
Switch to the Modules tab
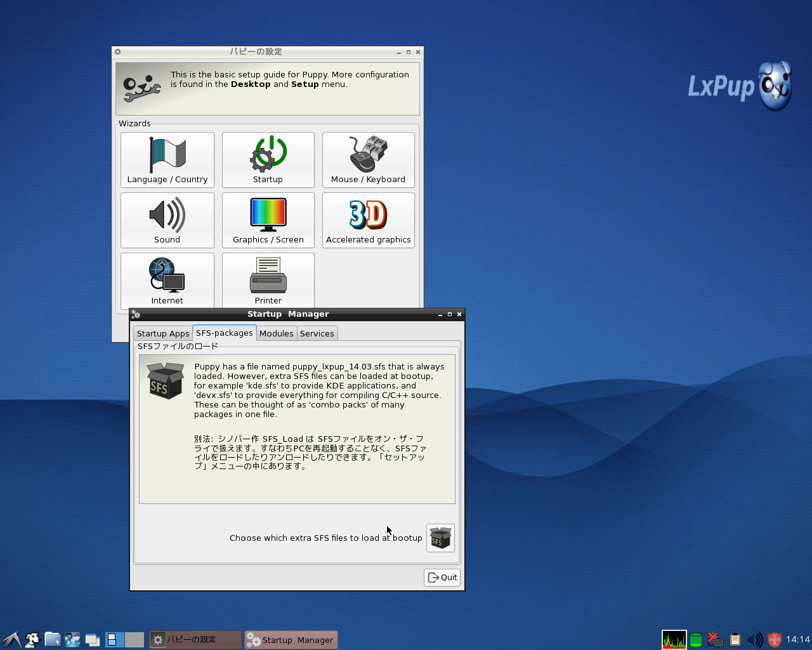pos(277,334)
